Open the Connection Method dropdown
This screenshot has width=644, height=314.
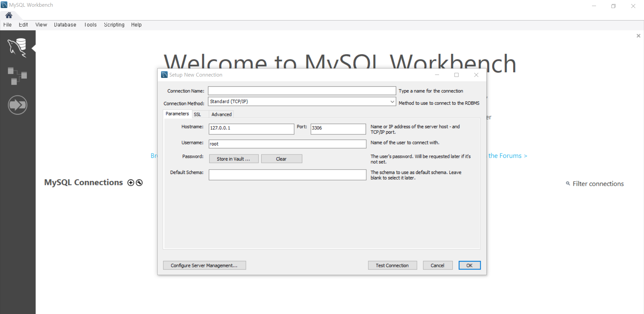tap(302, 101)
